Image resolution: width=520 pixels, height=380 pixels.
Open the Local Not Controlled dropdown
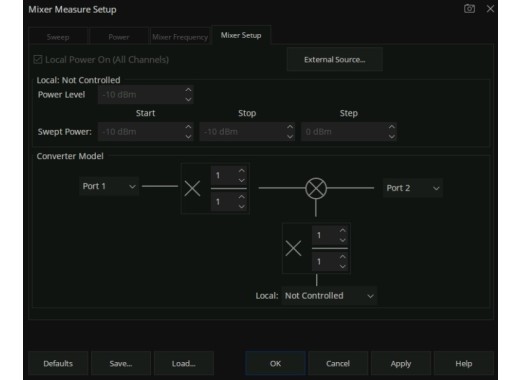(329, 296)
